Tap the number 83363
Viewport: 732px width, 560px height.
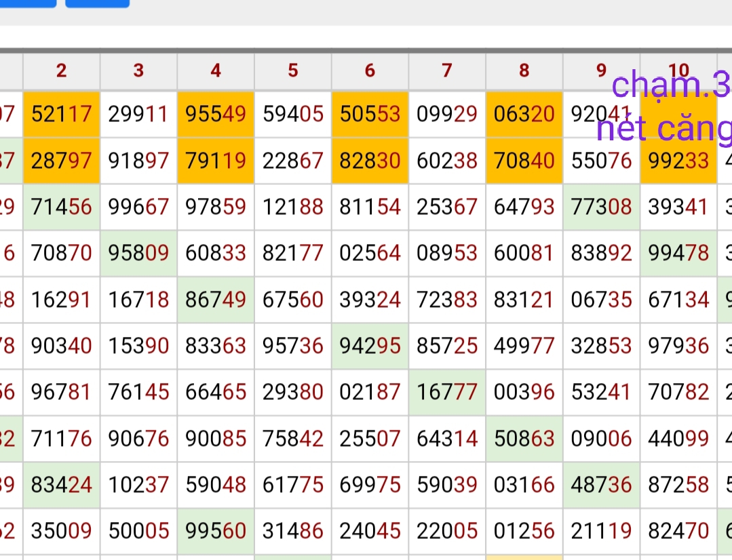tap(216, 346)
